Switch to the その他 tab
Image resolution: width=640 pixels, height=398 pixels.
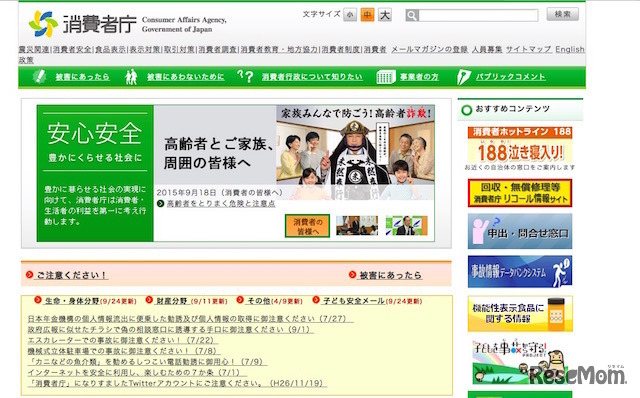click(x=258, y=301)
